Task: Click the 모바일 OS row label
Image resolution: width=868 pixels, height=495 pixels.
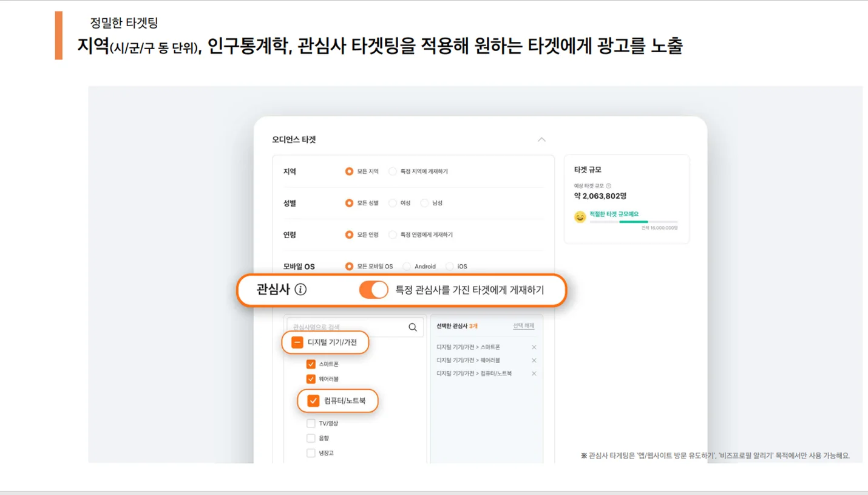Action: coord(299,267)
